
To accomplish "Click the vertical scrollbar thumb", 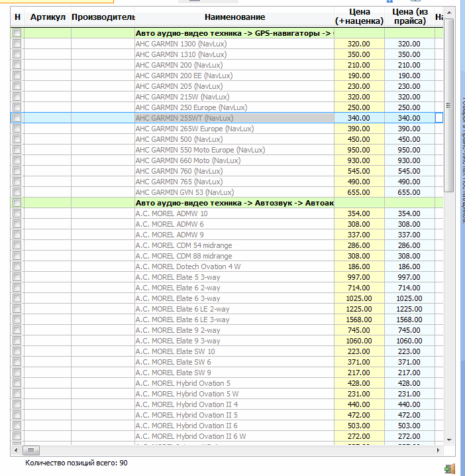I will (449, 105).
